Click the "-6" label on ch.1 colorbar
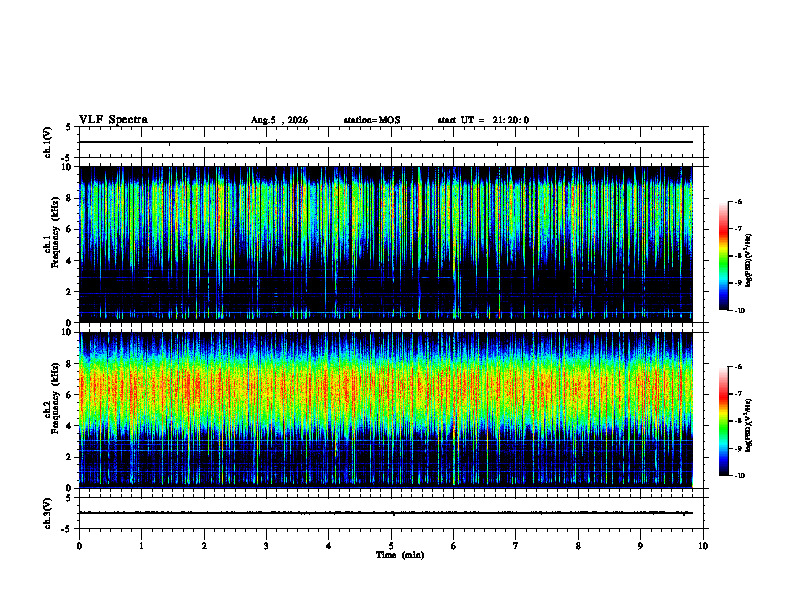The image size is (792, 612). coord(738,201)
